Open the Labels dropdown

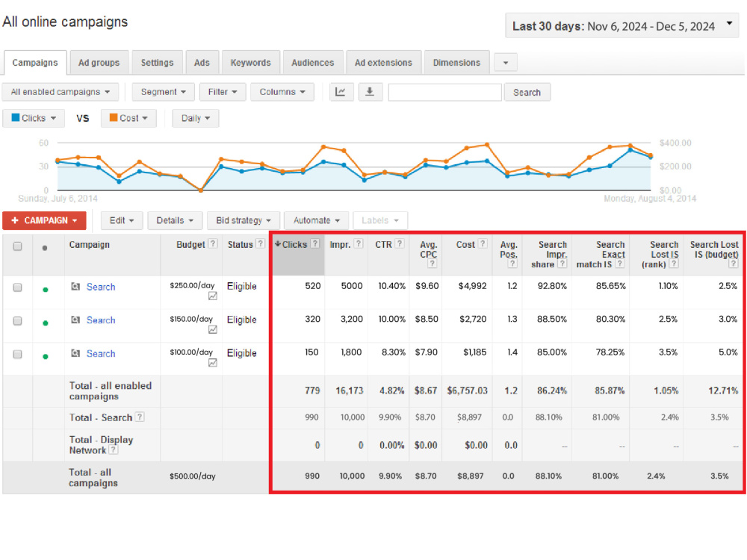[x=380, y=220]
